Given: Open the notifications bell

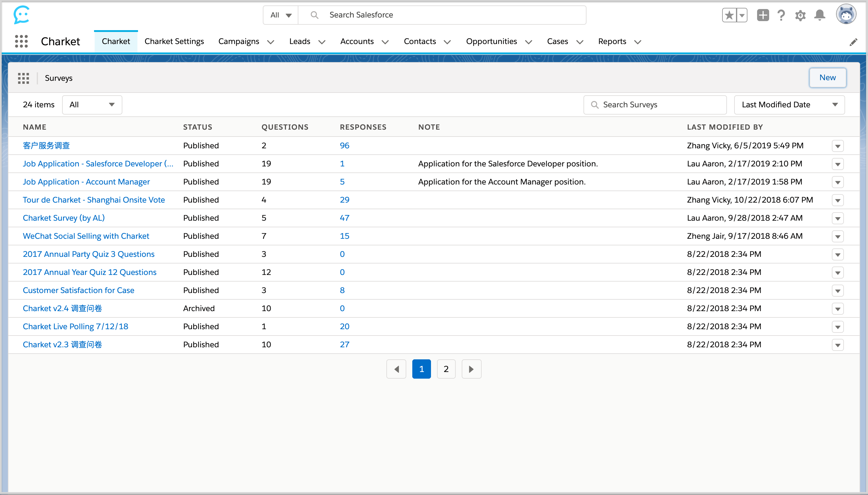Looking at the screenshot, I should [819, 15].
